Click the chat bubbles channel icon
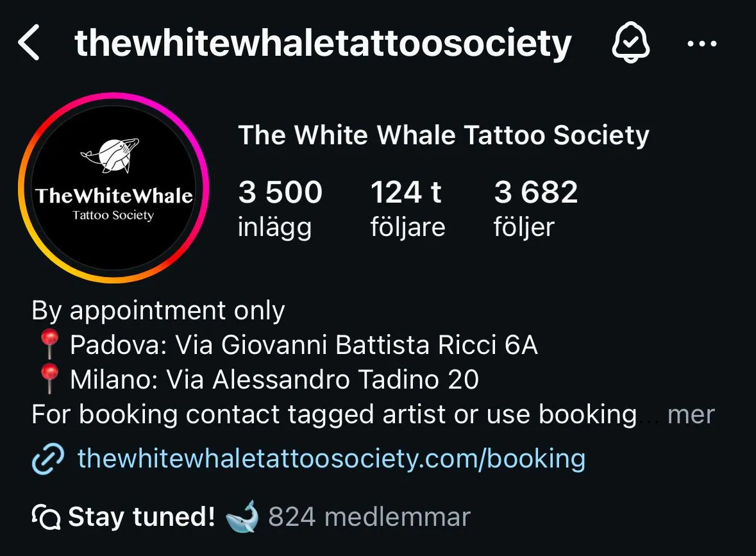This screenshot has height=556, width=756. pos(46,517)
